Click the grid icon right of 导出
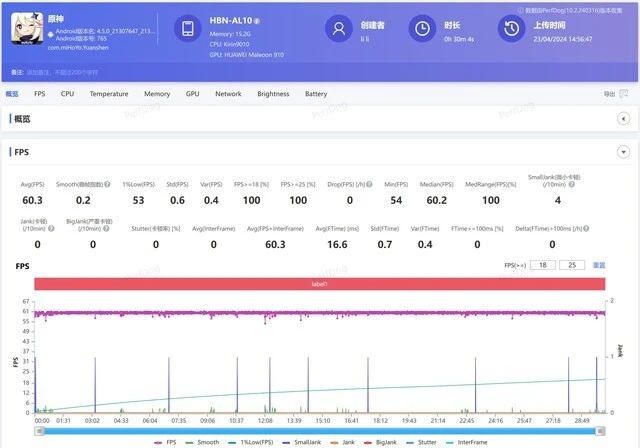This screenshot has width=640, height=448. click(x=627, y=94)
